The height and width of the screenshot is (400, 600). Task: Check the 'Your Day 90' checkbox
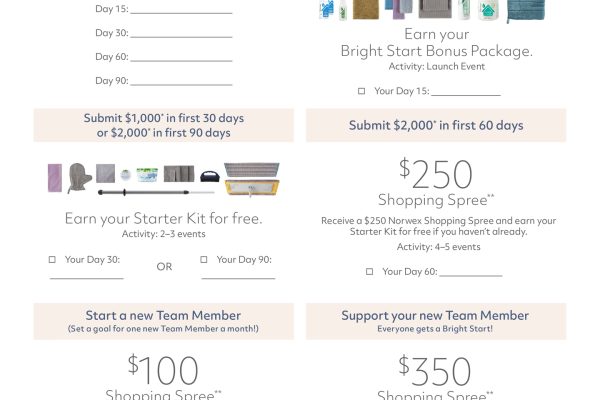[x=205, y=260]
